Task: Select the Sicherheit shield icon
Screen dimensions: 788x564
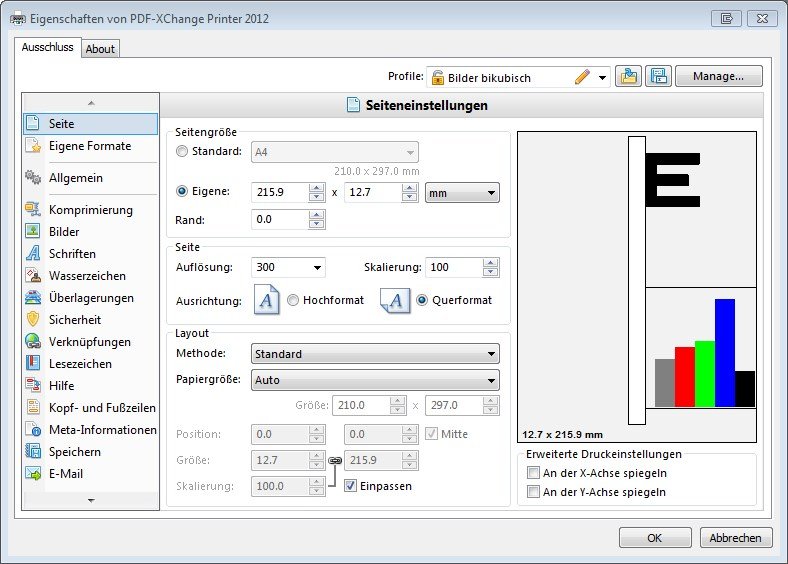Action: coord(32,320)
